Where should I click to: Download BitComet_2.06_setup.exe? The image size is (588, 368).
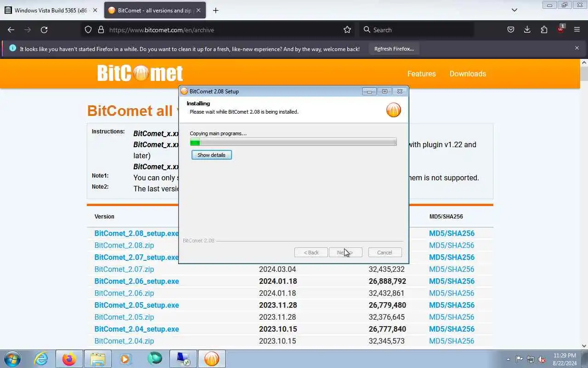(x=136, y=281)
